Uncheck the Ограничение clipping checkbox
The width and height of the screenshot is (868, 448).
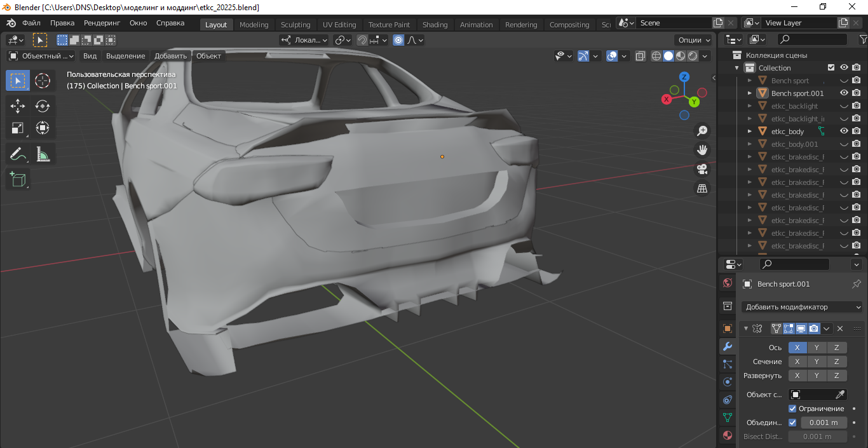pyautogui.click(x=792, y=409)
